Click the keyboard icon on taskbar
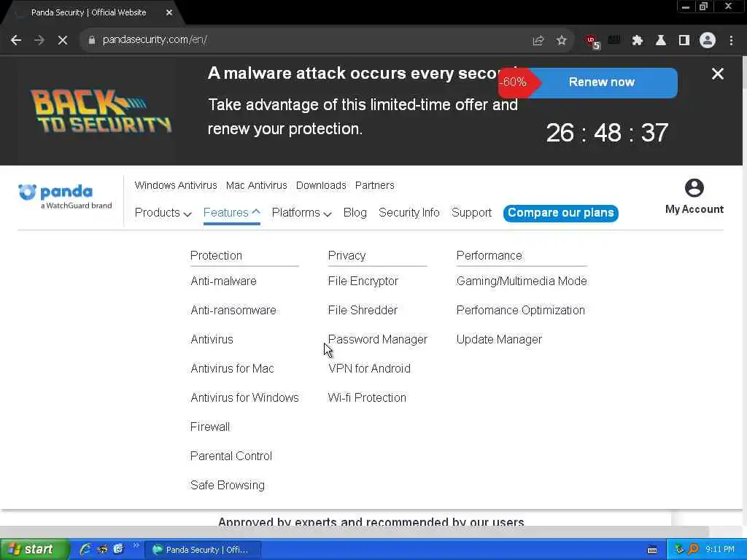The width and height of the screenshot is (747, 560). click(x=652, y=550)
